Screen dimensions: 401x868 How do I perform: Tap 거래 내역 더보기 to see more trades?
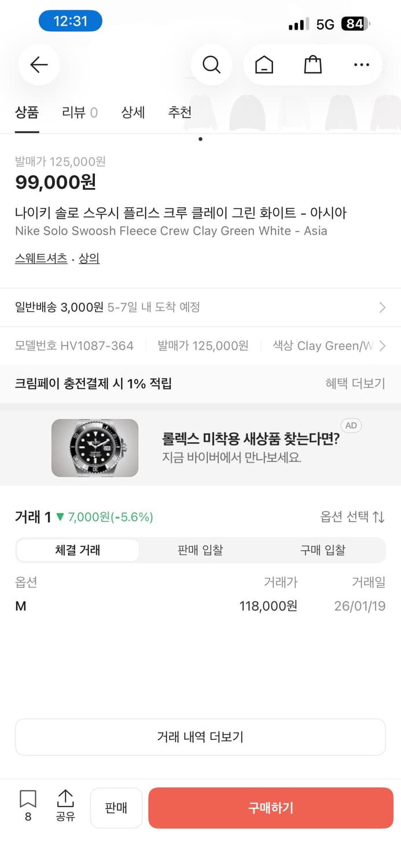200,737
